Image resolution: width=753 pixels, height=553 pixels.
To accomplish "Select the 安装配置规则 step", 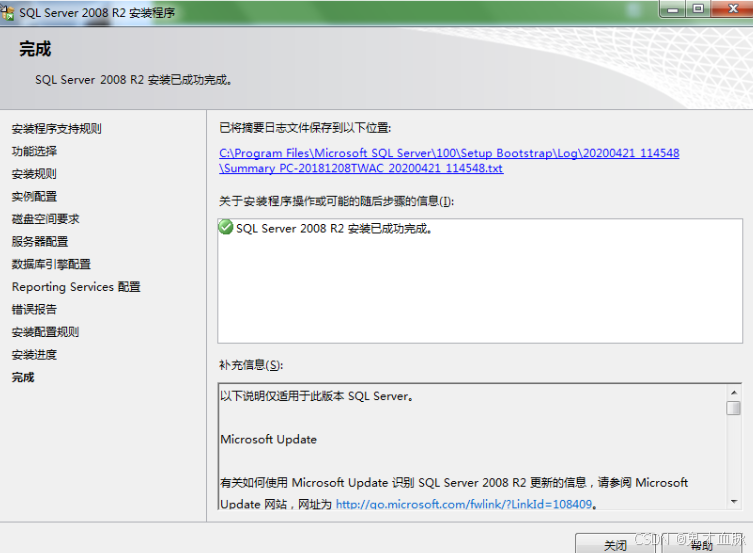I will tap(46, 332).
